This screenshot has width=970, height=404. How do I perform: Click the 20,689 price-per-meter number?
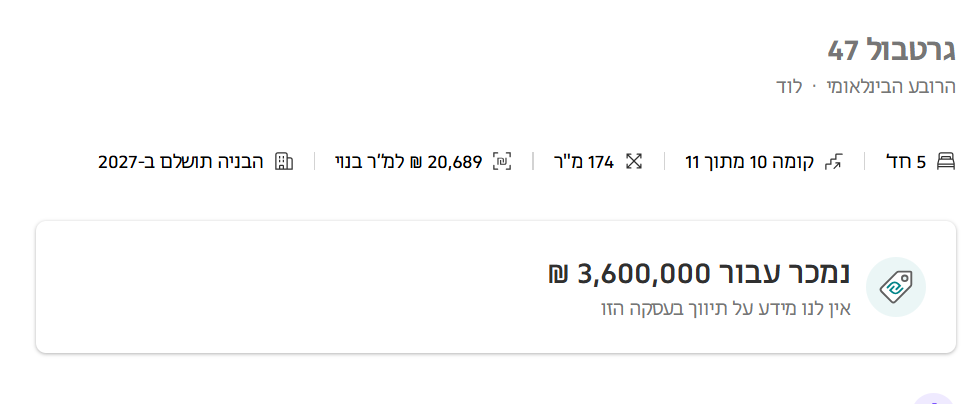click(455, 161)
